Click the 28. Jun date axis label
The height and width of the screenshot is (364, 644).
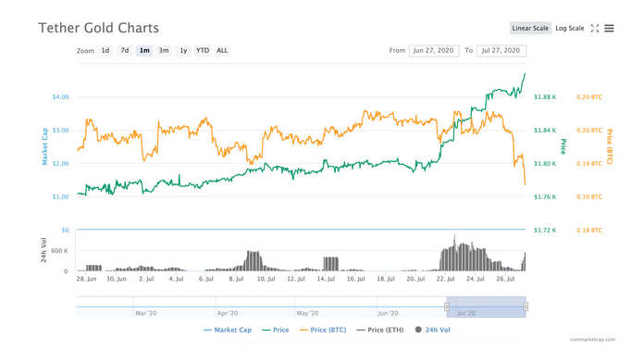[86, 279]
